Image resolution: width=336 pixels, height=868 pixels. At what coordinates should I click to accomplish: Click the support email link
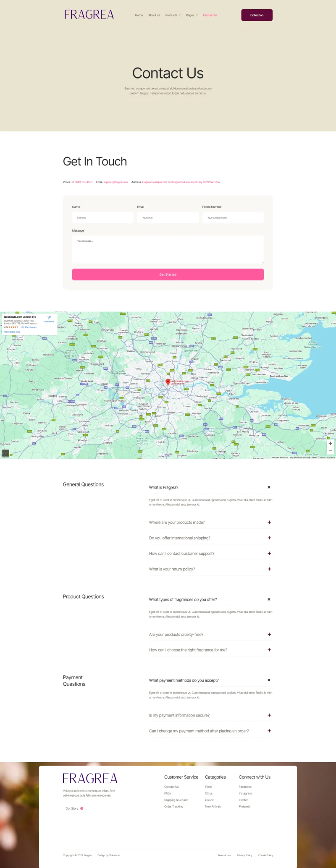tap(115, 182)
